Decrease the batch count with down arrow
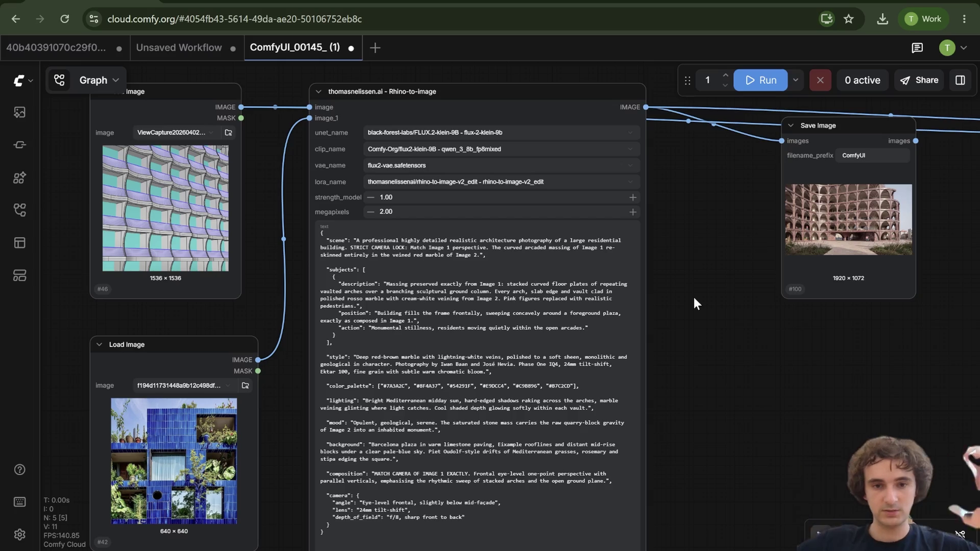 725,85
